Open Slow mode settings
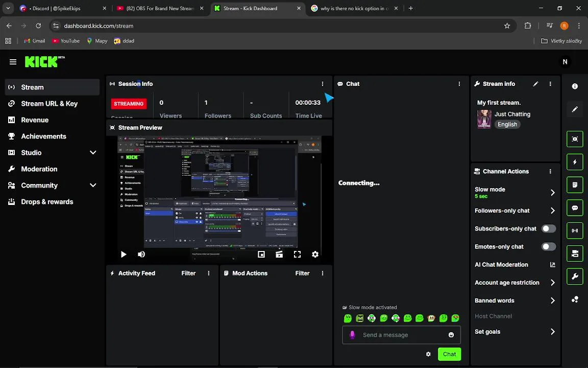Image resolution: width=588 pixels, height=368 pixels. tap(515, 192)
